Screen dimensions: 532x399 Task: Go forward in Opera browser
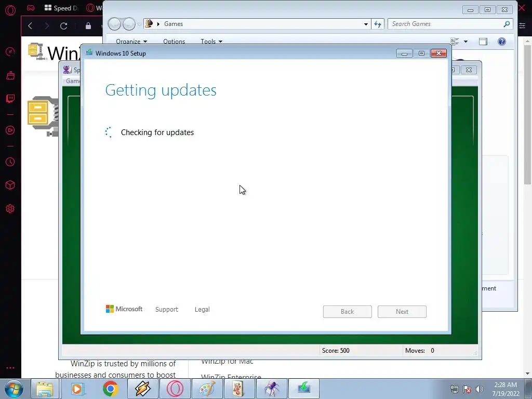point(47,26)
